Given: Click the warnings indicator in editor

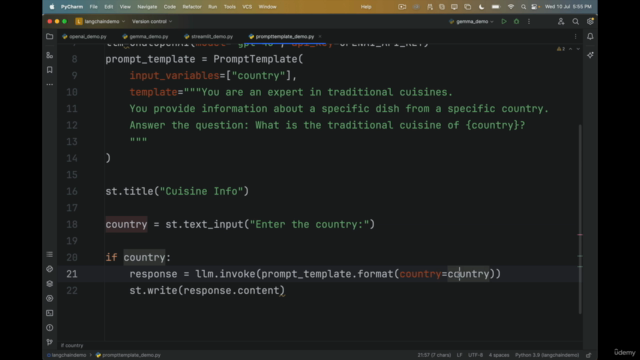Looking at the screenshot, I should [561, 49].
